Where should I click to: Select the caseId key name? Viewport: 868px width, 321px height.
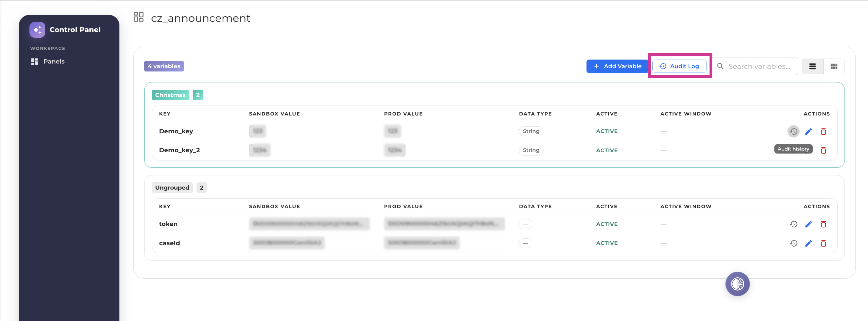coord(169,243)
